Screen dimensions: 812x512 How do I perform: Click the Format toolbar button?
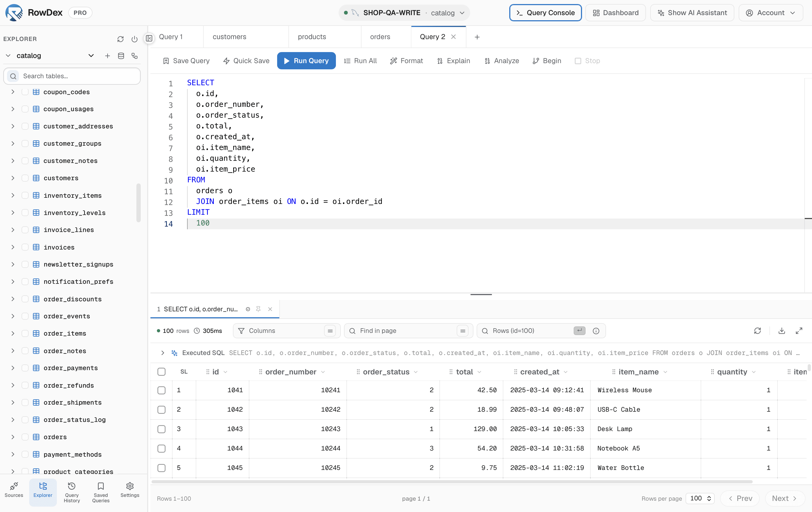406,61
